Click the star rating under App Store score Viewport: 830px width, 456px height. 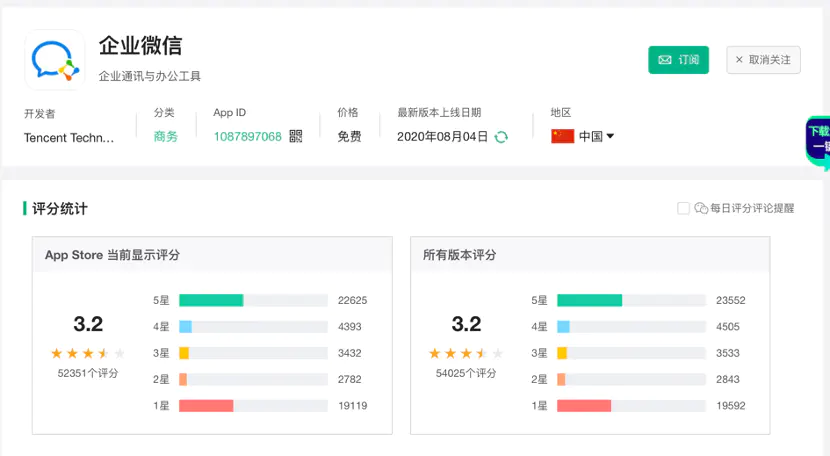pyautogui.click(x=88, y=353)
